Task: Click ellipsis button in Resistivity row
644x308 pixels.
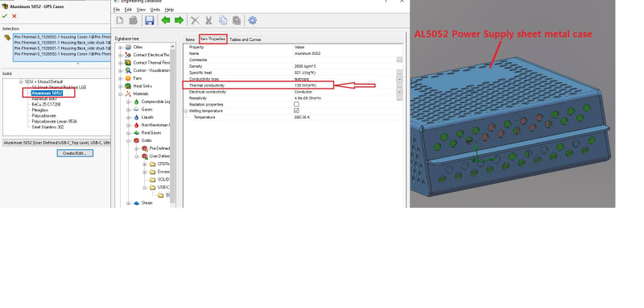Action: point(399,98)
